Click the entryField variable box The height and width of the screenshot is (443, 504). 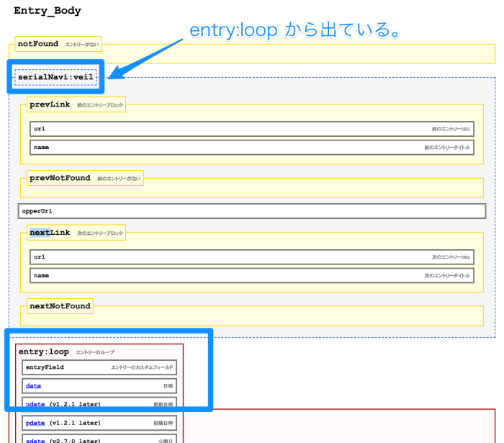(x=45, y=367)
